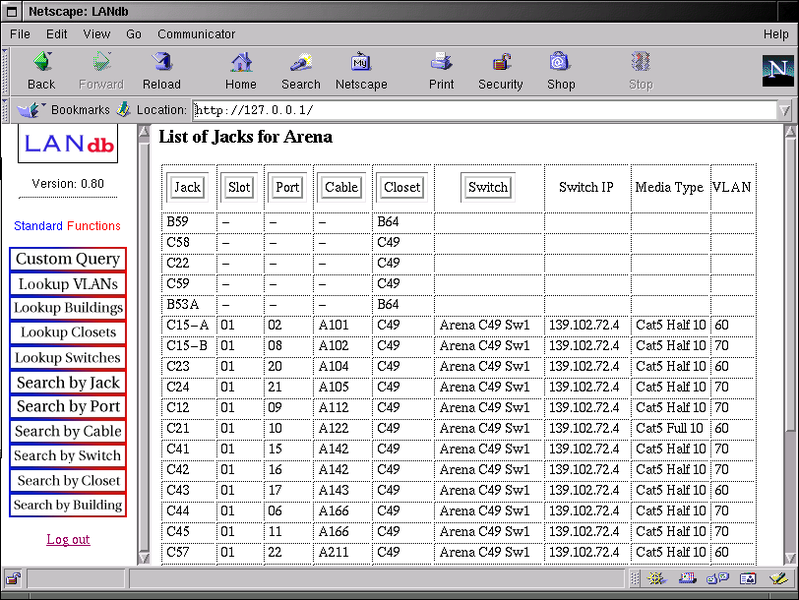The image size is (799, 600).
Task: Sort the list by Cable button
Action: [341, 188]
